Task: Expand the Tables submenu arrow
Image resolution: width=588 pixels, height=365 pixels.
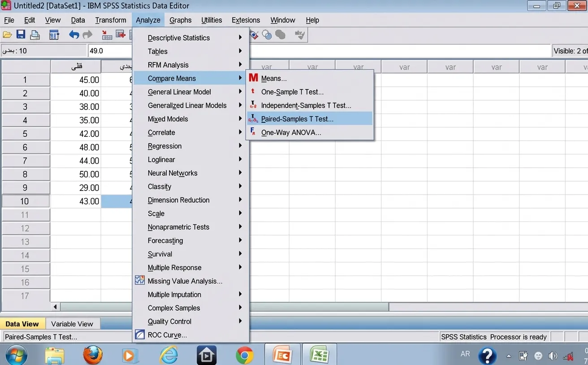Action: click(x=240, y=51)
